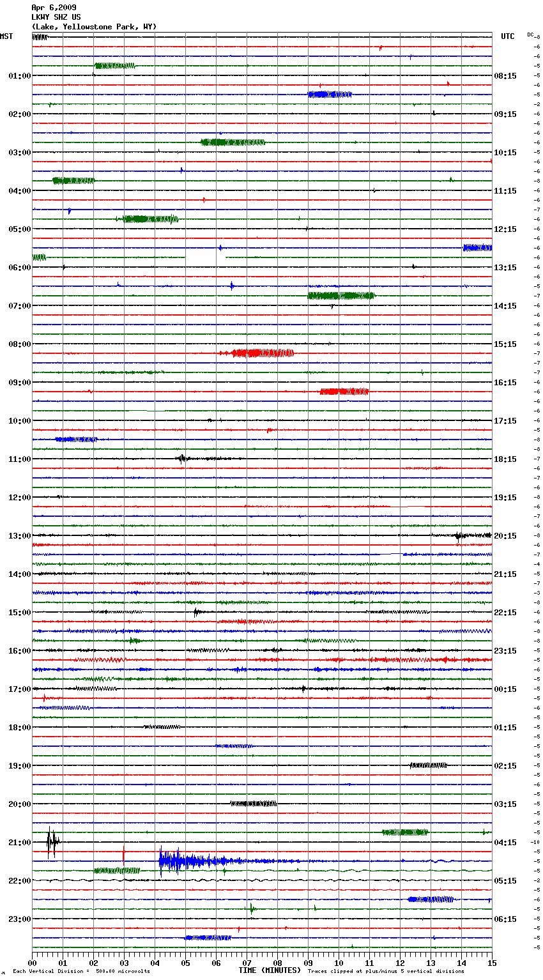This screenshot has width=543, height=980.
Task: Select the '11:00' MST hour label
Action: [20, 459]
